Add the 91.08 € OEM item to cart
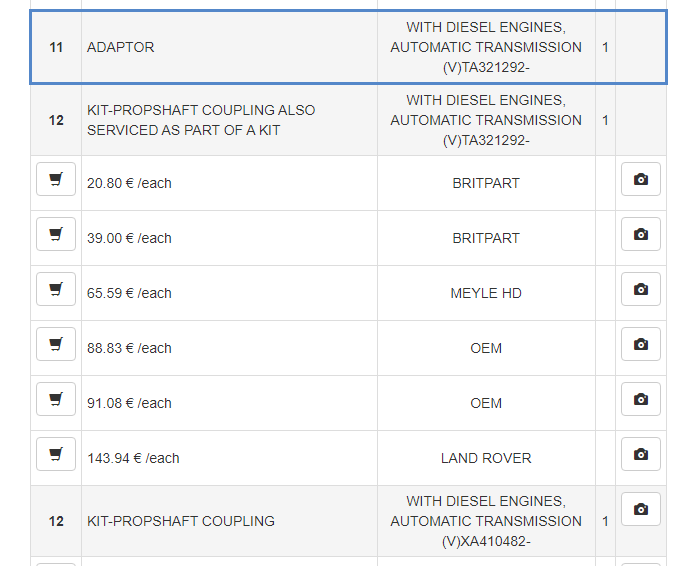Screen dimensions: 679x566 pos(56,399)
